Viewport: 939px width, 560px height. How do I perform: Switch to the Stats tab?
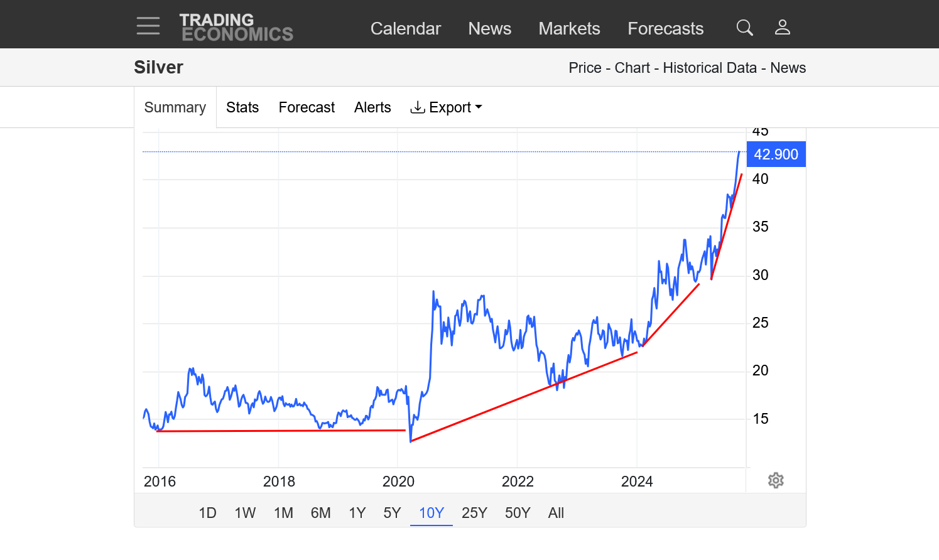[242, 107]
